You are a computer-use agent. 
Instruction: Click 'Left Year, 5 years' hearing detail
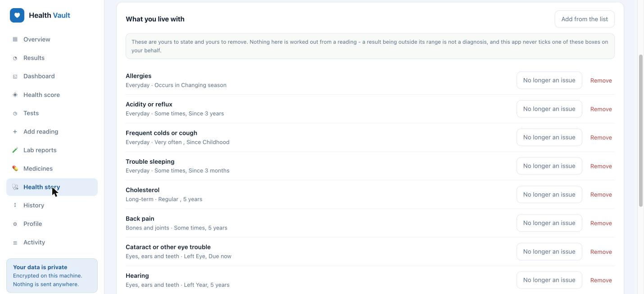[207, 285]
